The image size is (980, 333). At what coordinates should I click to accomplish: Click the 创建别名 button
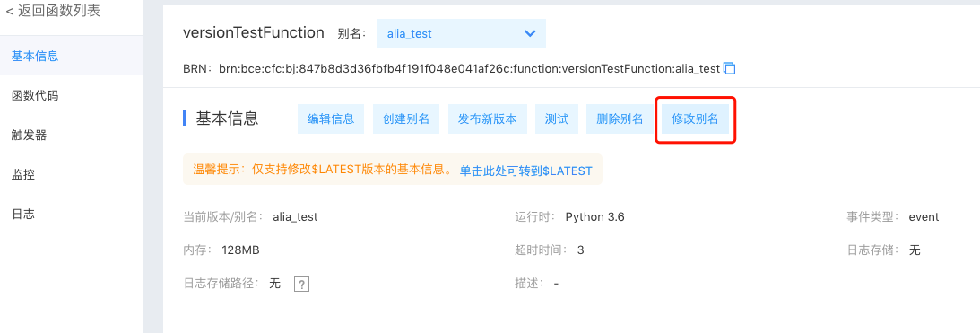click(x=406, y=118)
